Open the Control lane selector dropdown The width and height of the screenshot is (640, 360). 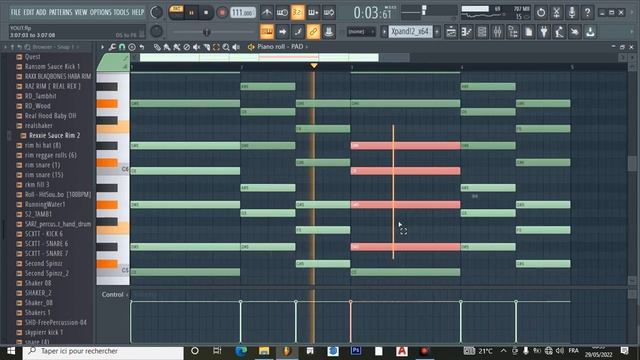click(x=114, y=294)
